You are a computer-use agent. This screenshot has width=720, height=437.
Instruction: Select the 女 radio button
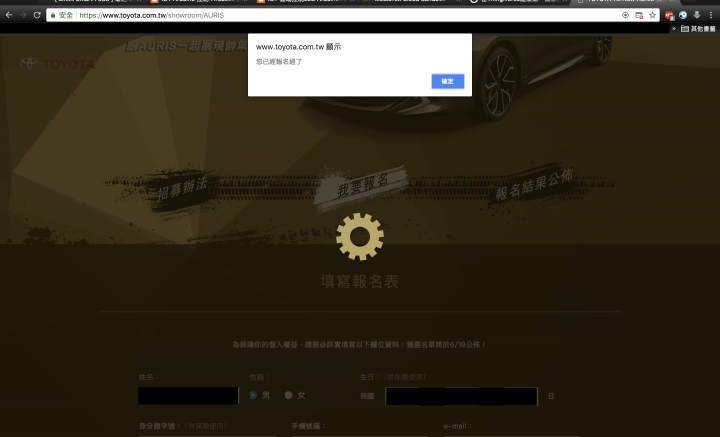point(288,395)
